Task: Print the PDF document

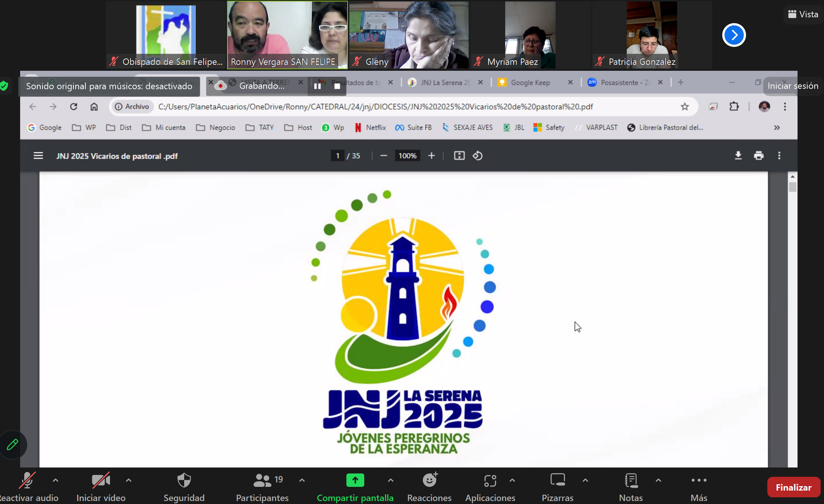Action: pyautogui.click(x=759, y=156)
